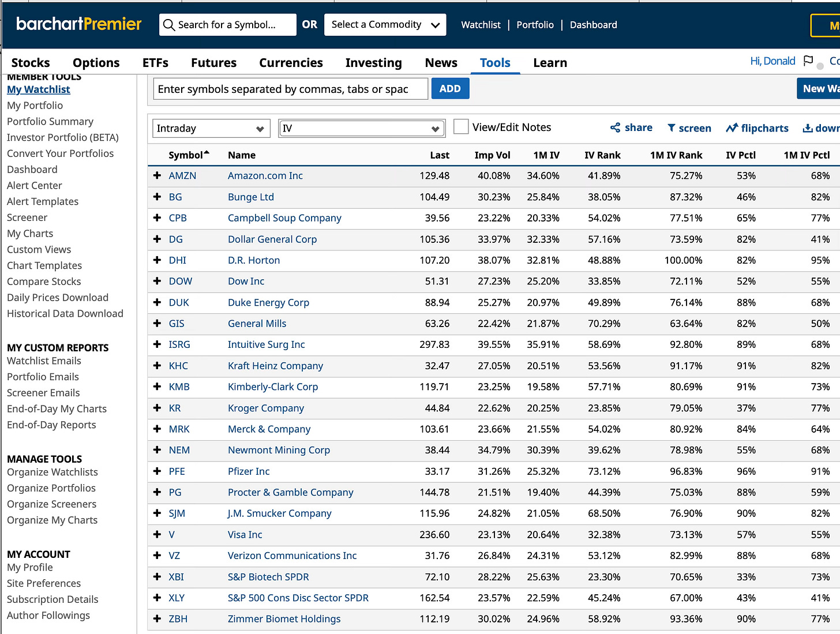Open the Amazon.com Inc link
The width and height of the screenshot is (840, 634).
[265, 175]
